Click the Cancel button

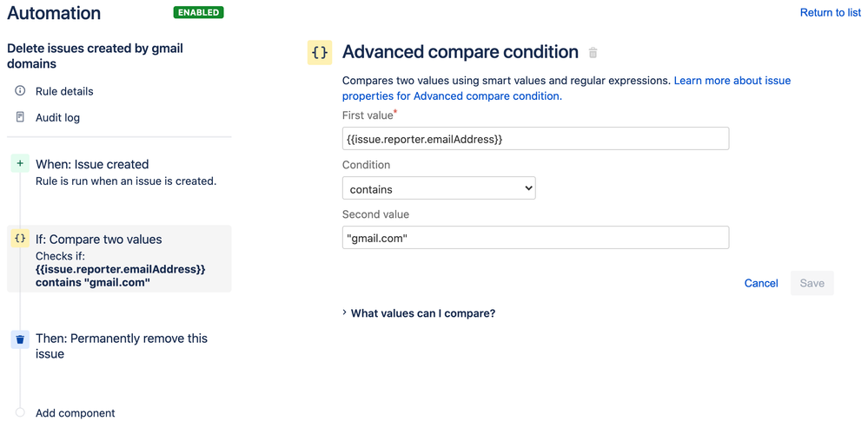pyautogui.click(x=761, y=283)
